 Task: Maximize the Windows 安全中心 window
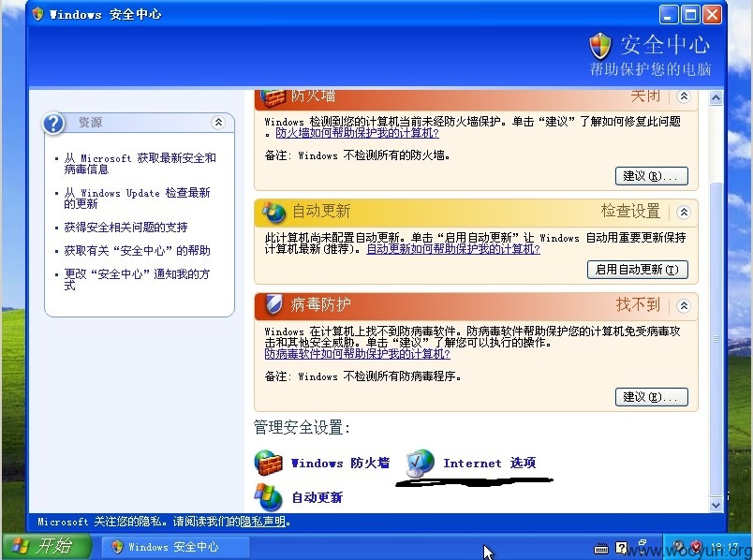690,14
